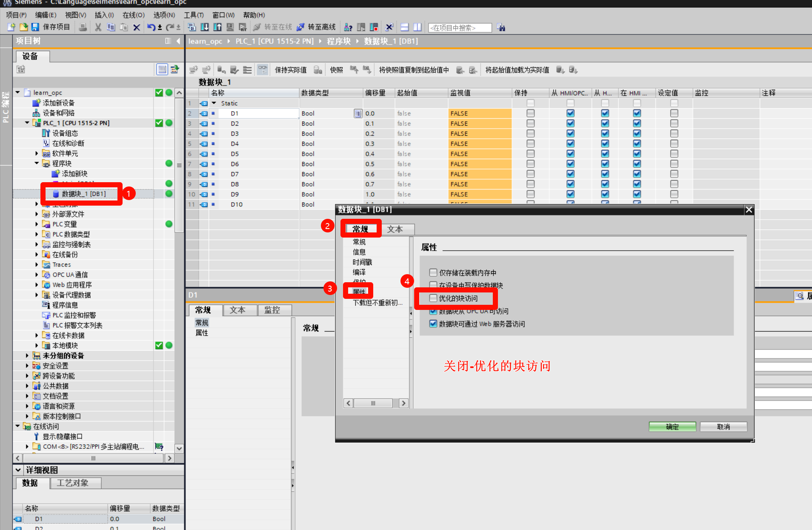Click the project tree vertical scrollbar down arrow
Screen dimensions: 812x530
point(179,448)
